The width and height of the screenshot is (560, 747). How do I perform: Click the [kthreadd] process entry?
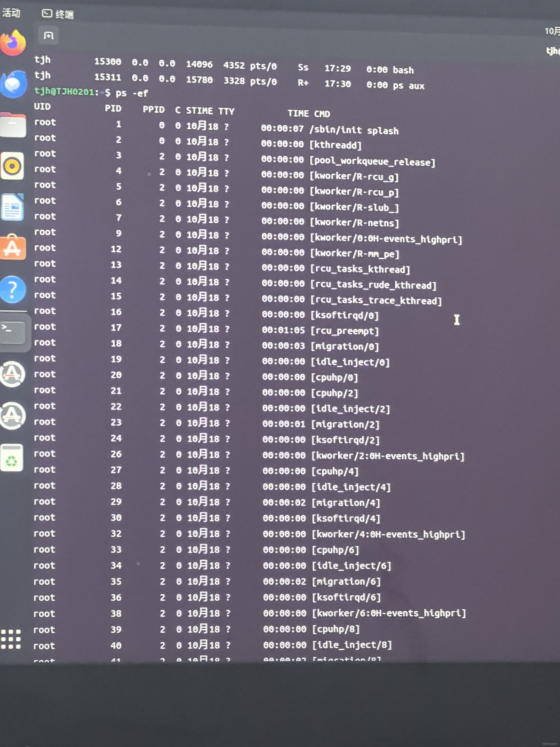click(336, 145)
